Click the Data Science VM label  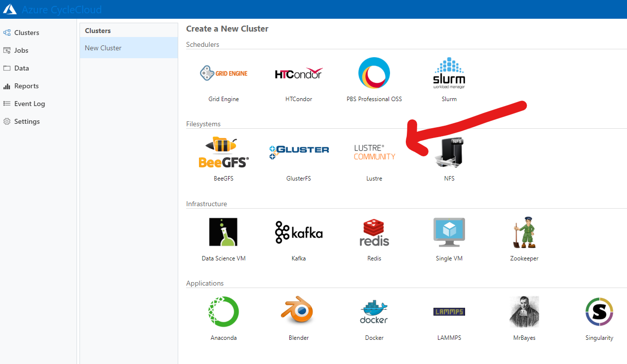tap(224, 258)
